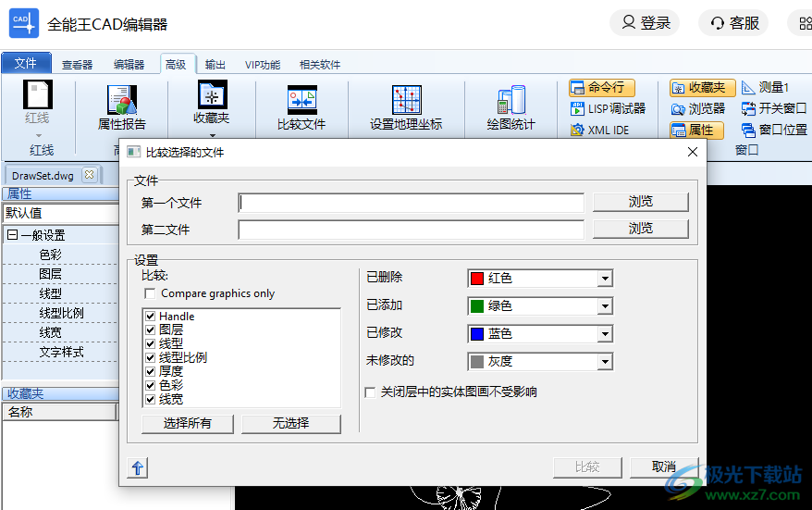Select the 线型比例 row in properties panel
The image size is (812, 510).
tap(61, 313)
